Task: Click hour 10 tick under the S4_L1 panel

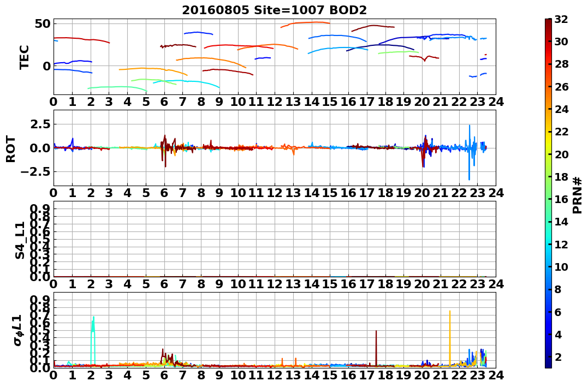Action: [x=238, y=284]
